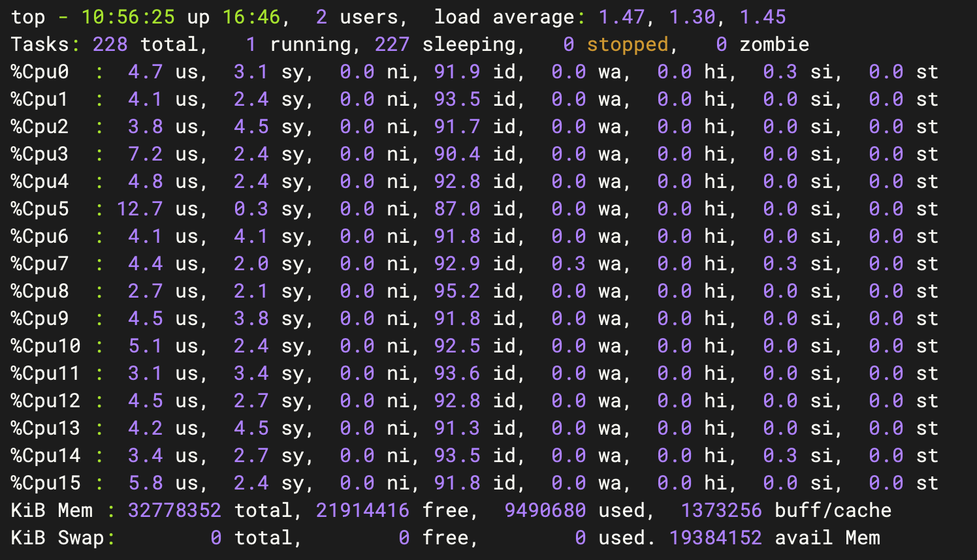
Task: Select first load average 1.47
Action: click(x=621, y=17)
